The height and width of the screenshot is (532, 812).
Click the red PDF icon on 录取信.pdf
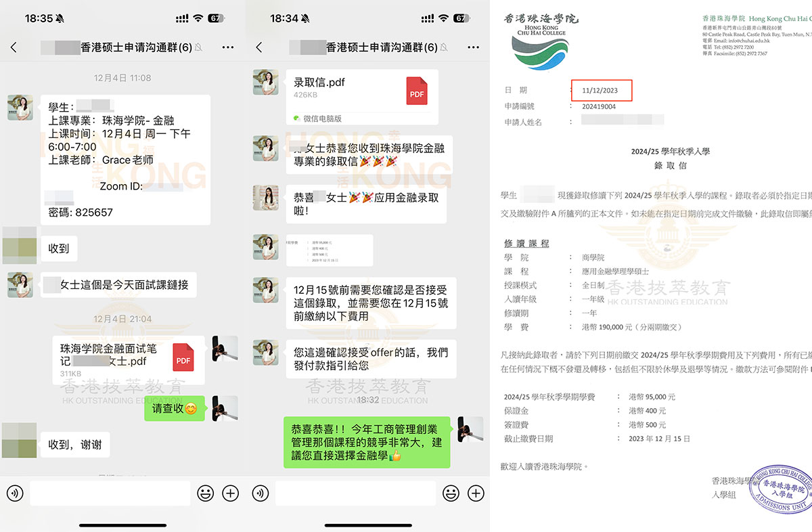pyautogui.click(x=417, y=91)
